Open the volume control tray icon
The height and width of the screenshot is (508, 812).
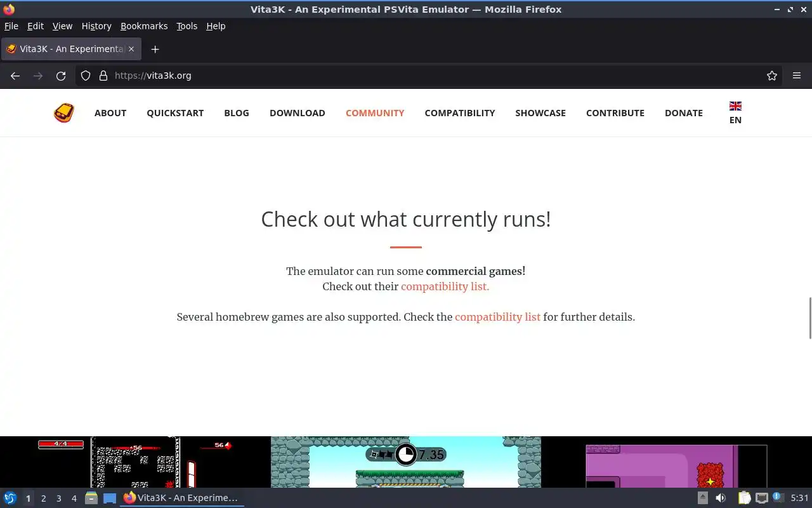721,498
